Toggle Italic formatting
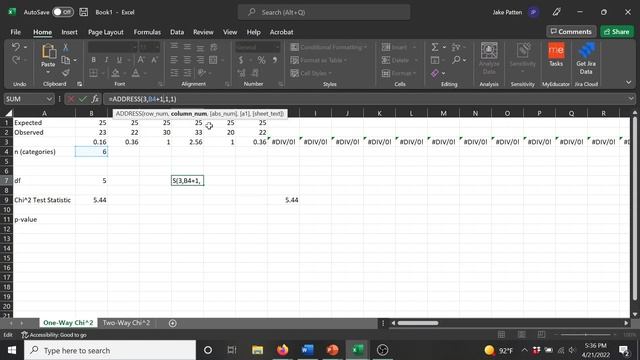Image resolution: width=640 pixels, height=360 pixels. (107, 60)
